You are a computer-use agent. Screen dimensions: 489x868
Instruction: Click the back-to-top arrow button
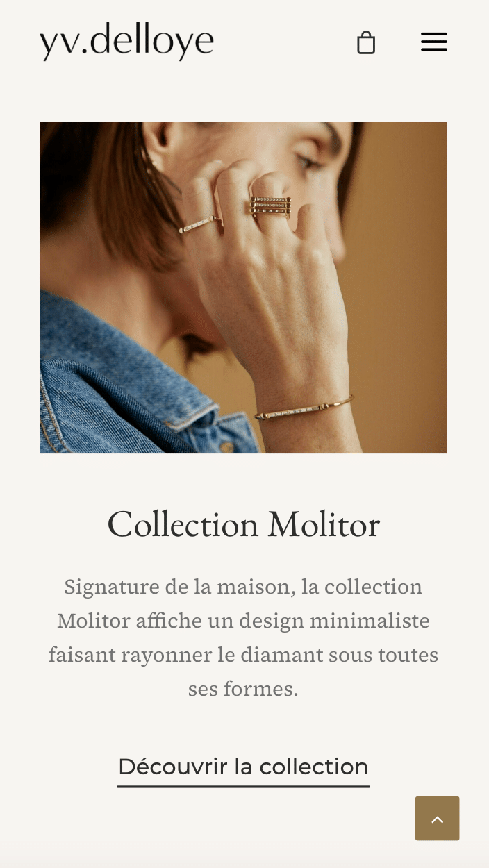(438, 819)
